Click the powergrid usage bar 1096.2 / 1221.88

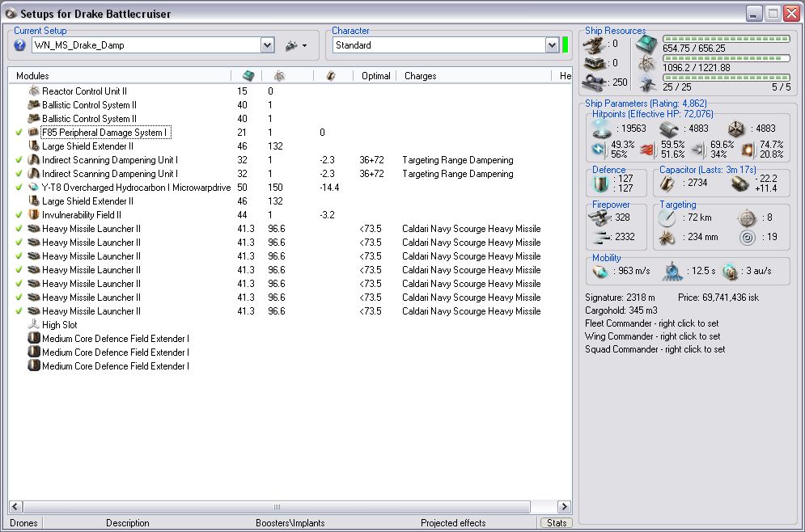point(726,58)
